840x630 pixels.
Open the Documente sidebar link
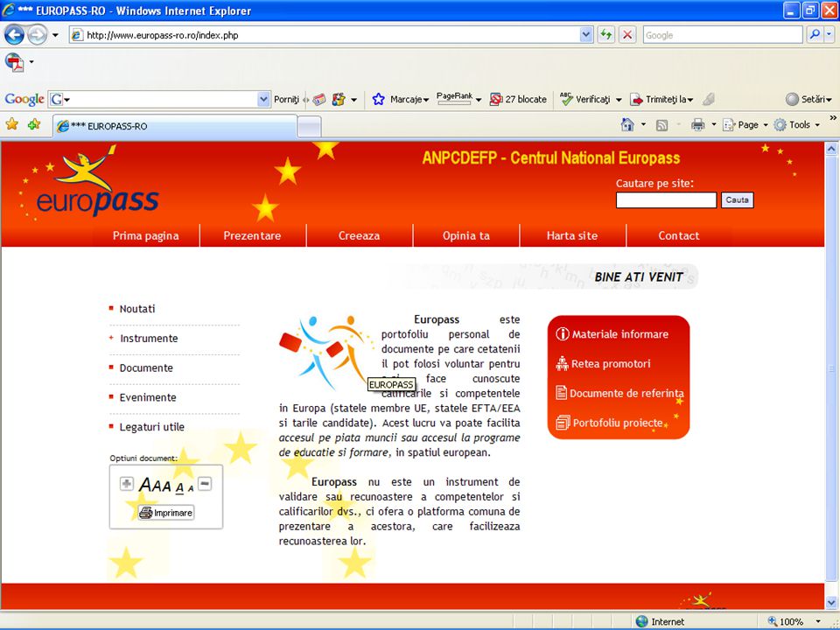[x=146, y=368]
